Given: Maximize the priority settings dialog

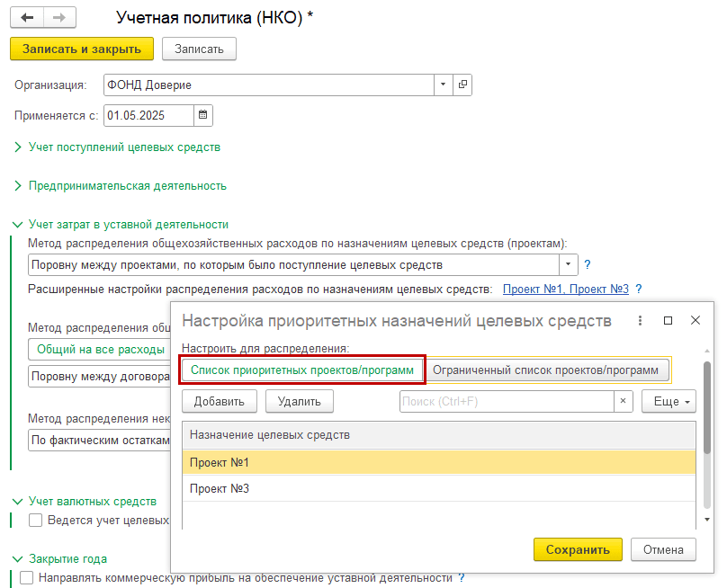Looking at the screenshot, I should coord(668,321).
